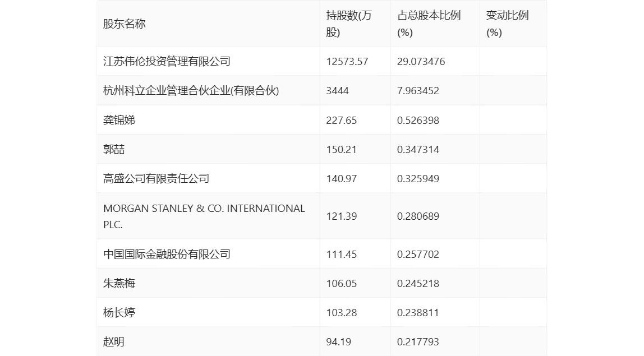Select the holding value 111.45
Screen dimensions: 644x356
341,254
